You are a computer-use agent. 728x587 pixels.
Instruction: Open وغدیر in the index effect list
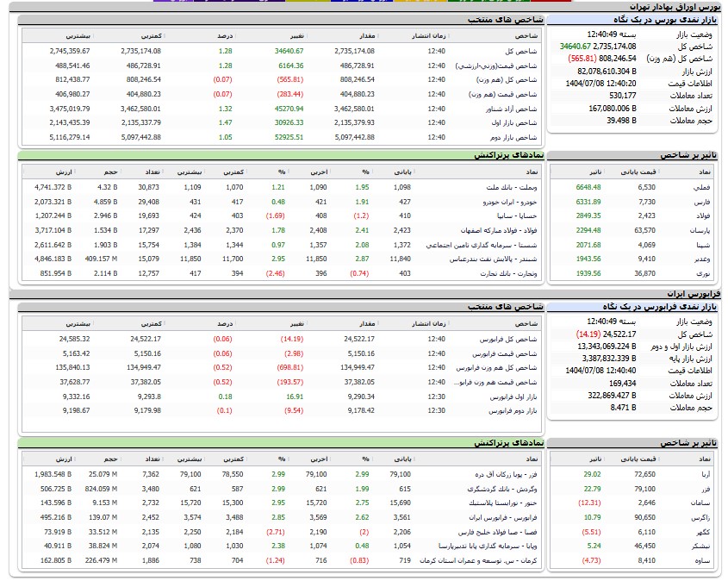click(x=701, y=259)
